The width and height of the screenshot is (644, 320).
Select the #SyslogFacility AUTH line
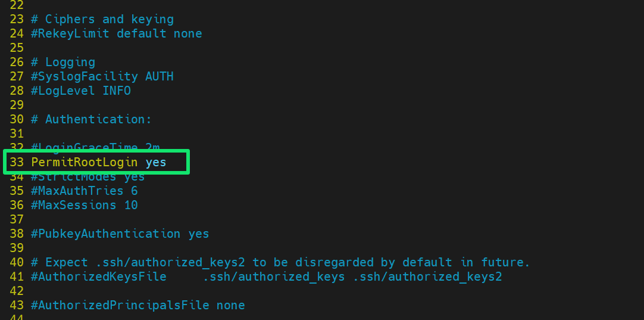click(x=102, y=76)
